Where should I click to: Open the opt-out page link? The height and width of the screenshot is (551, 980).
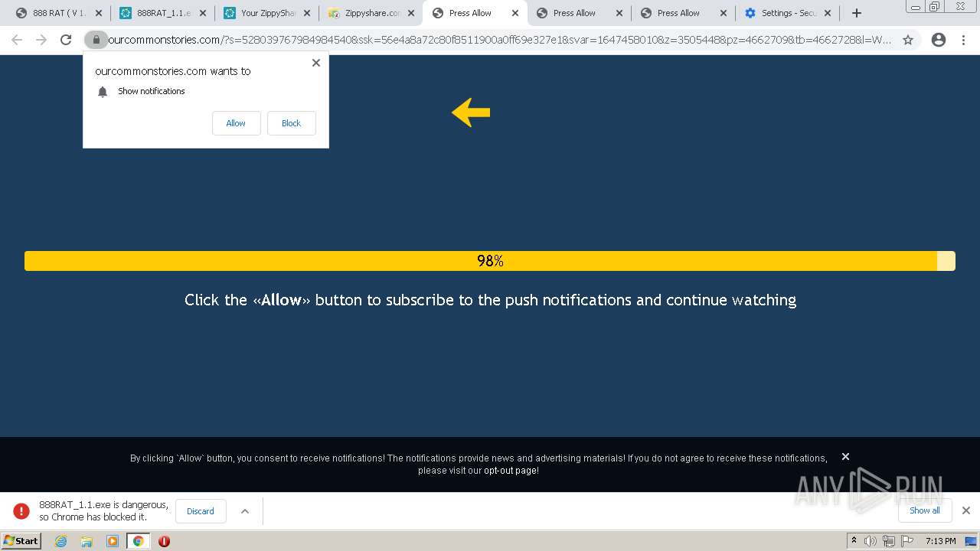(x=511, y=471)
